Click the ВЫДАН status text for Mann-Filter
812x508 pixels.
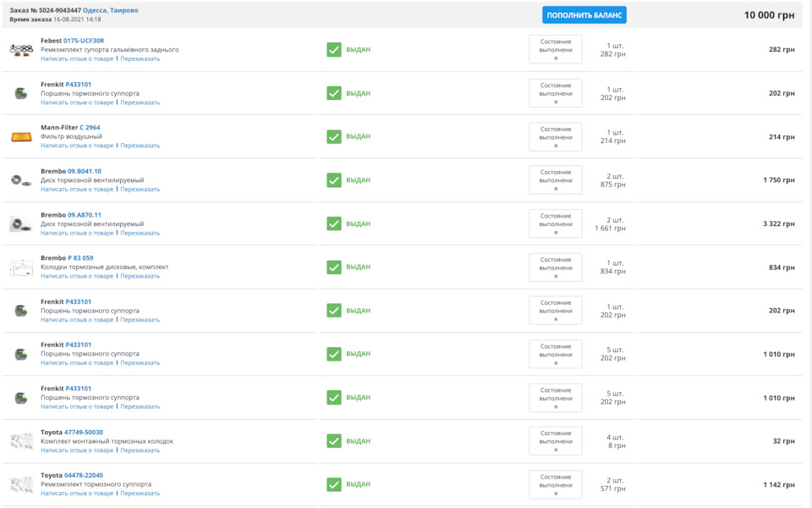coord(359,137)
